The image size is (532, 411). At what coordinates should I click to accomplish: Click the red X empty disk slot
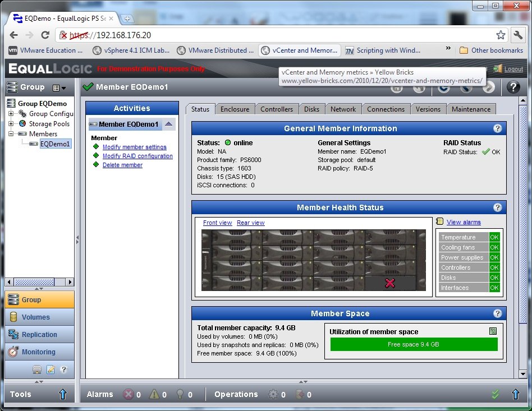click(390, 283)
